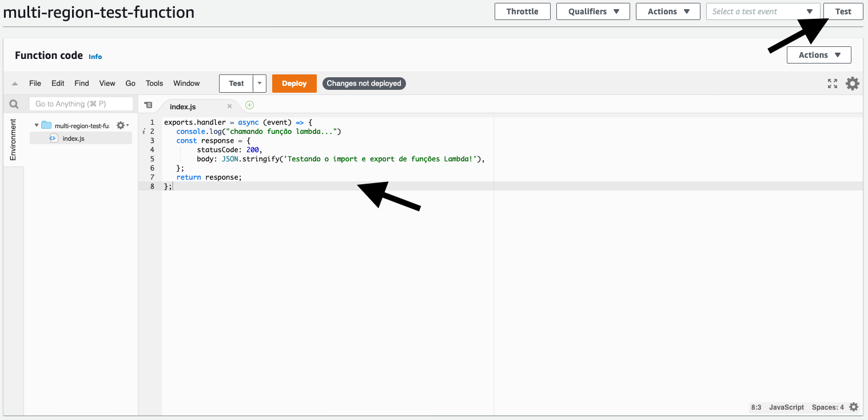The height and width of the screenshot is (420, 868).
Task: Open the Window menu
Action: click(x=186, y=84)
